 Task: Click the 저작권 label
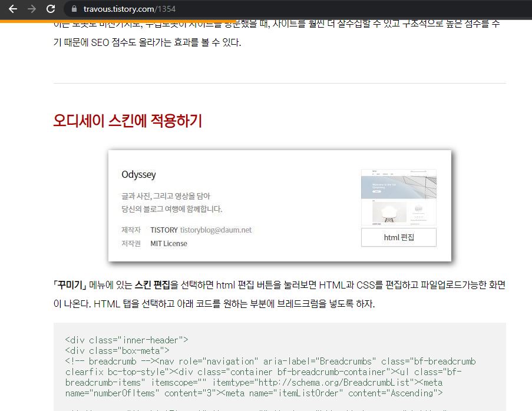pos(131,244)
